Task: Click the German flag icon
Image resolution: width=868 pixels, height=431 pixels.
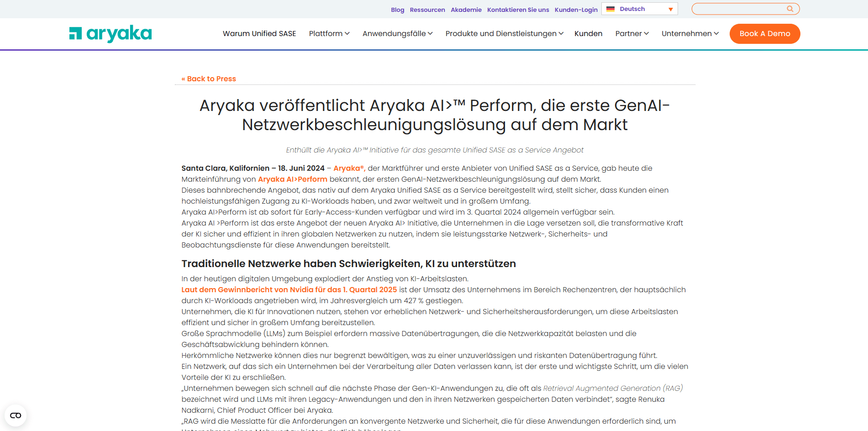Action: [x=610, y=9]
